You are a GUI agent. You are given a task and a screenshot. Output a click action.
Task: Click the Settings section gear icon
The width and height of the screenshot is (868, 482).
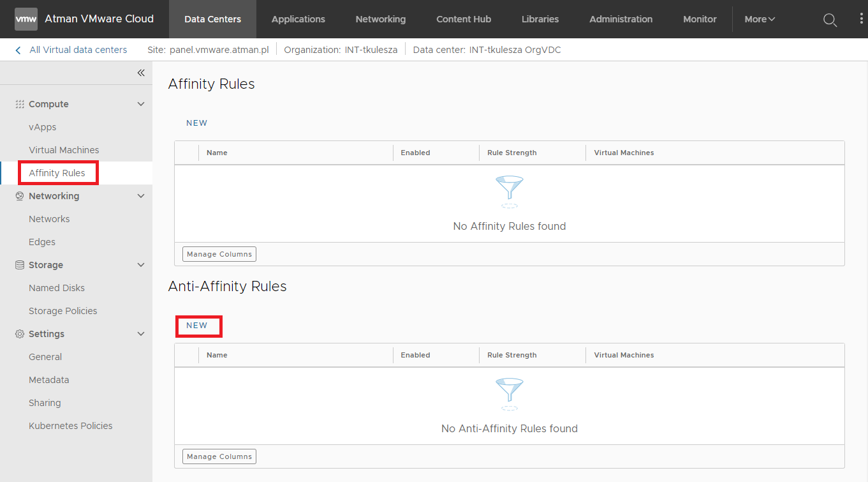(20, 334)
